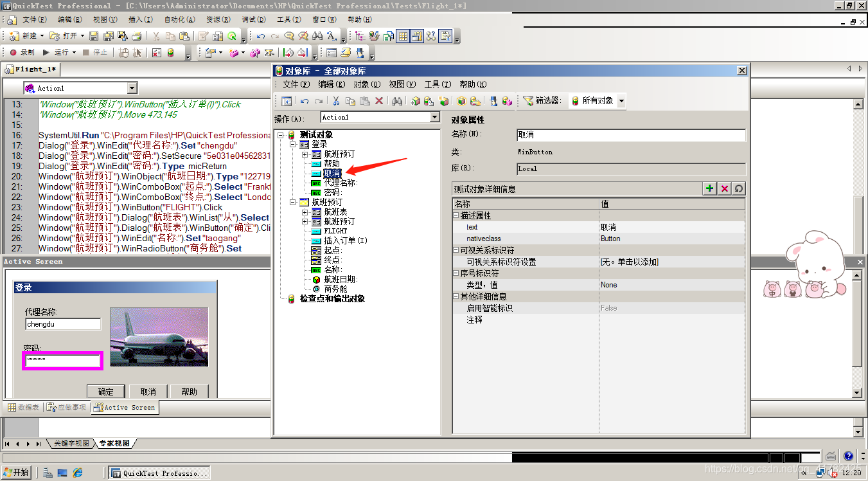
Task: Click the leftmost hide-tree pane icon in repository toolbar
Action: pos(287,101)
